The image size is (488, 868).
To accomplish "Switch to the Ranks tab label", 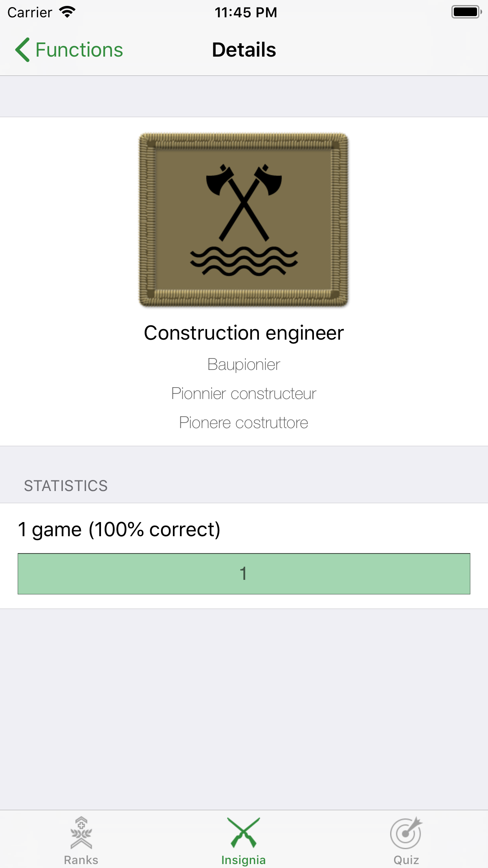I will tap(81, 860).
